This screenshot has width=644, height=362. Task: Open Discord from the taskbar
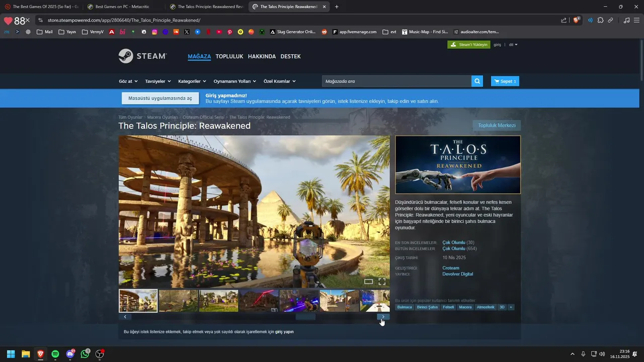point(70,354)
